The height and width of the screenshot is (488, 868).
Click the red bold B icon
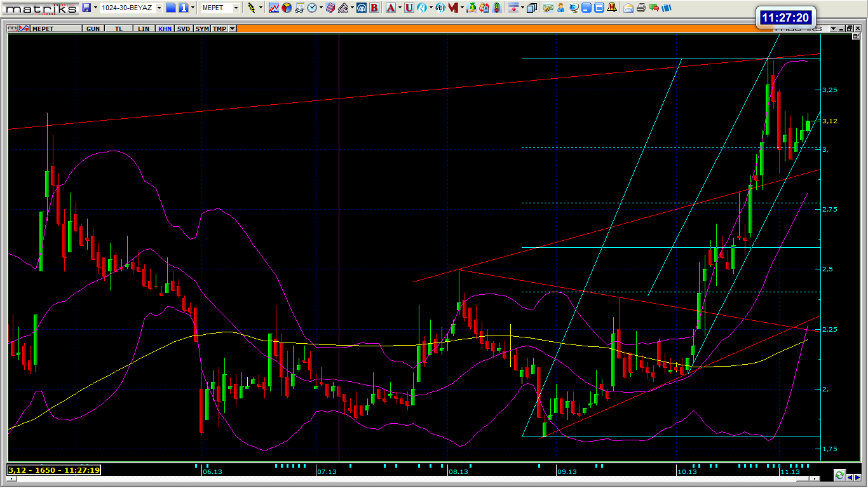[374, 8]
